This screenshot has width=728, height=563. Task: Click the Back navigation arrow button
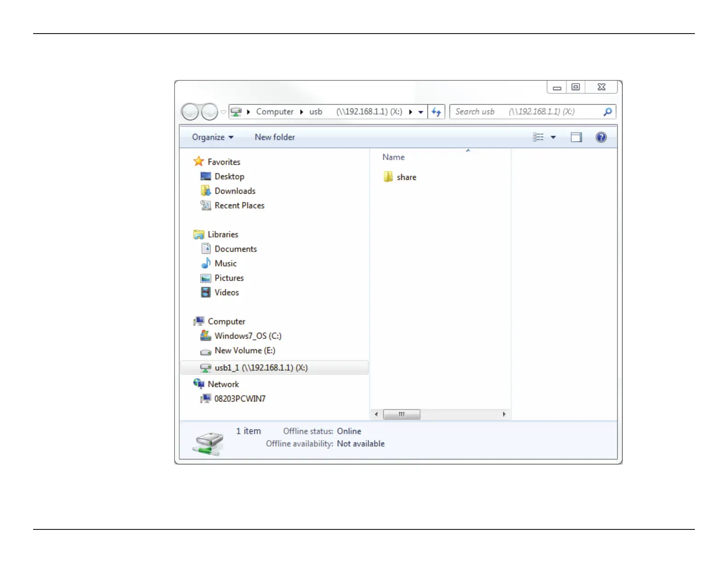pyautogui.click(x=190, y=112)
